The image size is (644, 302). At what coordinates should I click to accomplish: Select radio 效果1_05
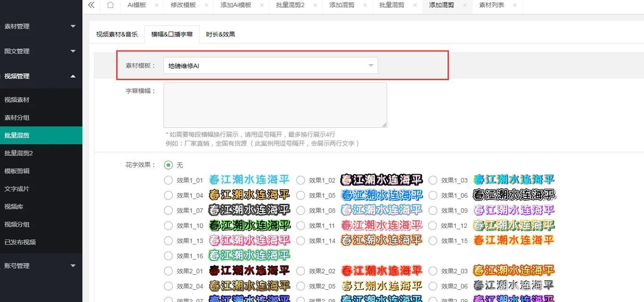300,195
